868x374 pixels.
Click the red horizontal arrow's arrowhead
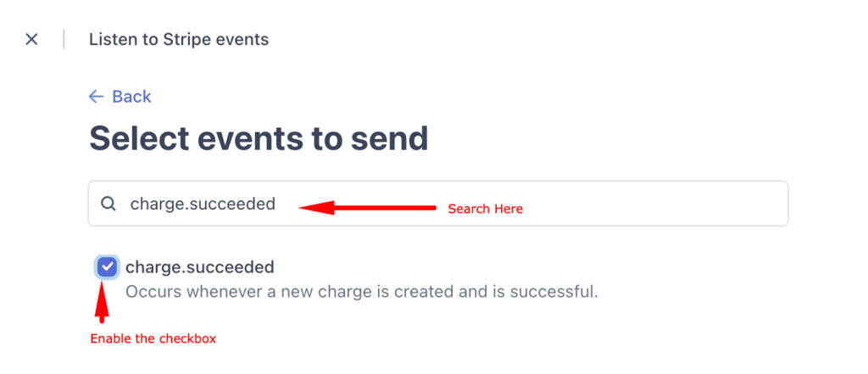(317, 208)
